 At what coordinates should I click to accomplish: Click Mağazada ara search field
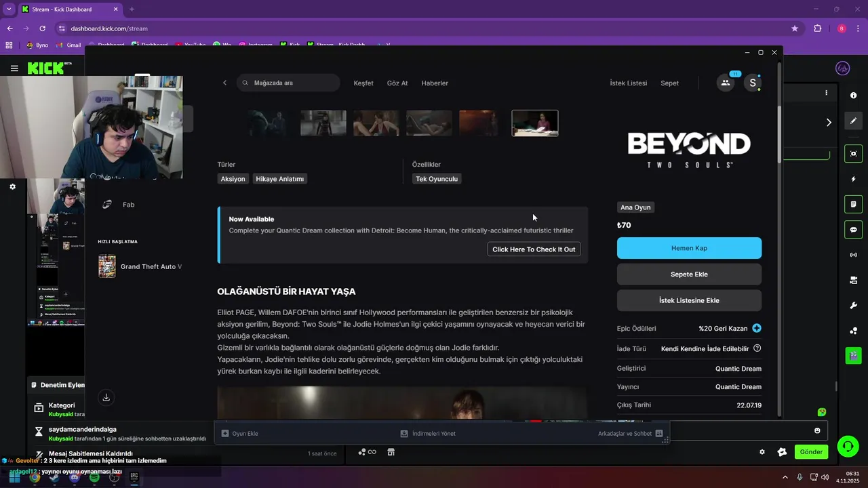click(x=288, y=83)
